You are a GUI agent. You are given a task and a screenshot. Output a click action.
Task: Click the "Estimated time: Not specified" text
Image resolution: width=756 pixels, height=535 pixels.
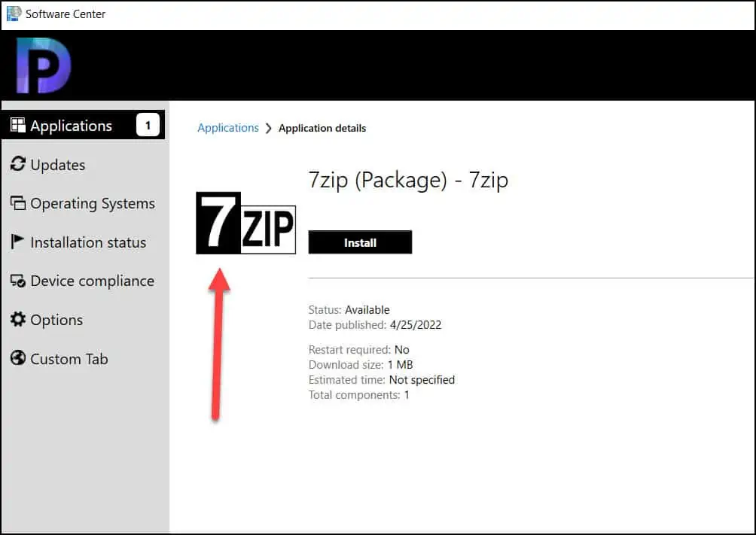(x=382, y=380)
